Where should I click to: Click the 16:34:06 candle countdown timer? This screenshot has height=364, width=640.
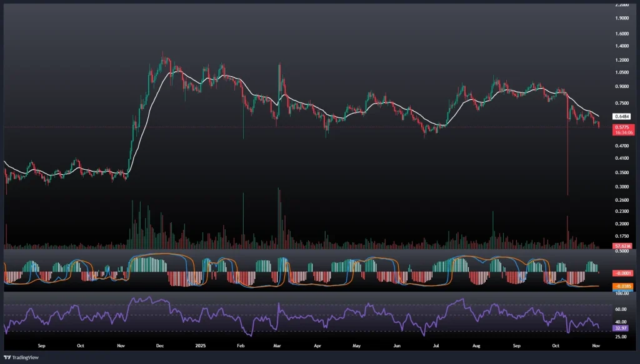point(622,132)
